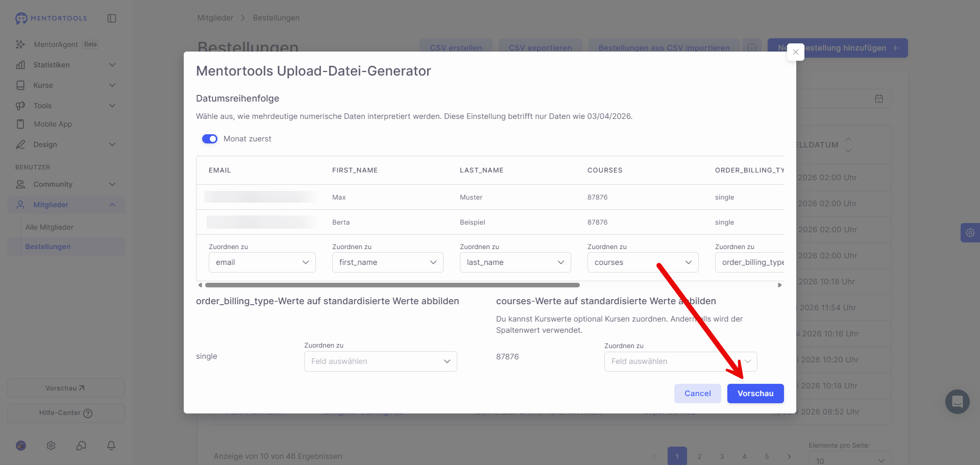Click the Statistiken bar chart icon
This screenshot has height=465, width=980.
20,65
